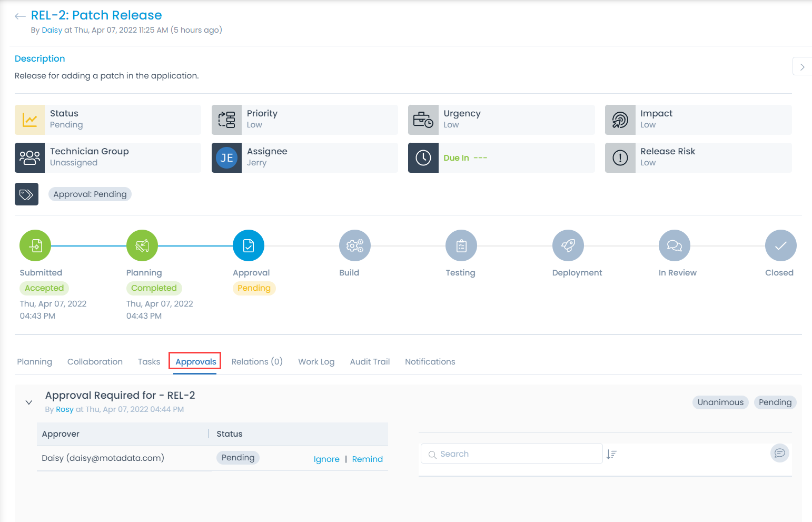
Task: Click the Completed label under Planning
Action: [154, 288]
